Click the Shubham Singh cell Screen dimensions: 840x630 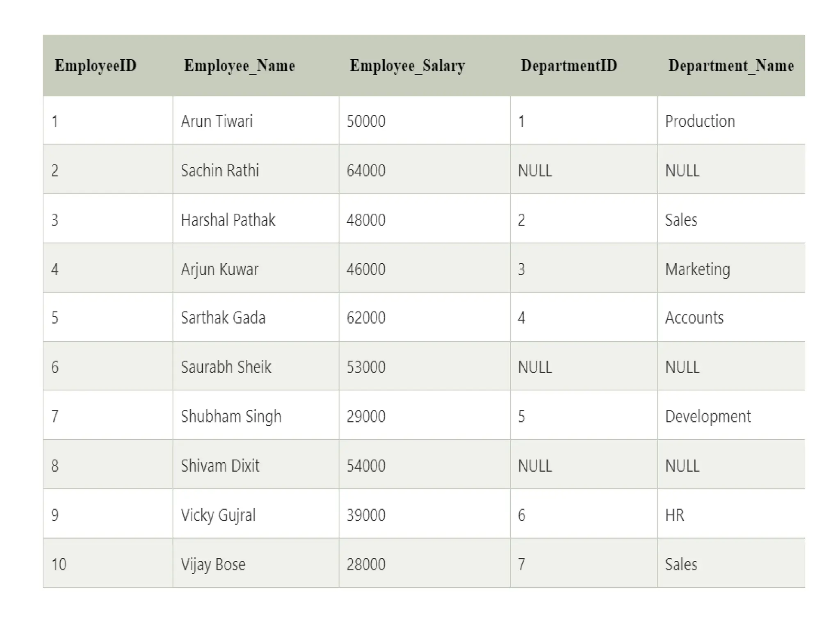[x=231, y=416]
